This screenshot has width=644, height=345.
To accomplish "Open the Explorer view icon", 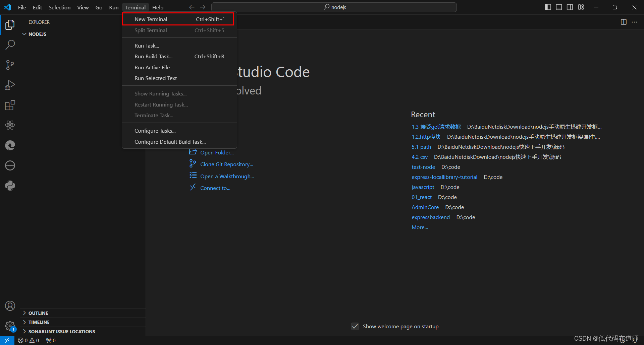I will (10, 24).
